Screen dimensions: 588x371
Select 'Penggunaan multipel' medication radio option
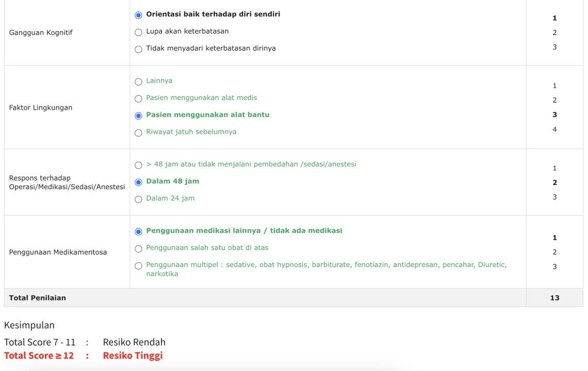(x=138, y=266)
